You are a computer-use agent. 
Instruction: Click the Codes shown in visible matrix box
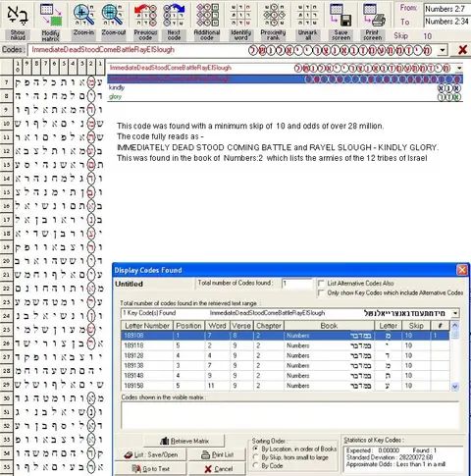(x=289, y=415)
